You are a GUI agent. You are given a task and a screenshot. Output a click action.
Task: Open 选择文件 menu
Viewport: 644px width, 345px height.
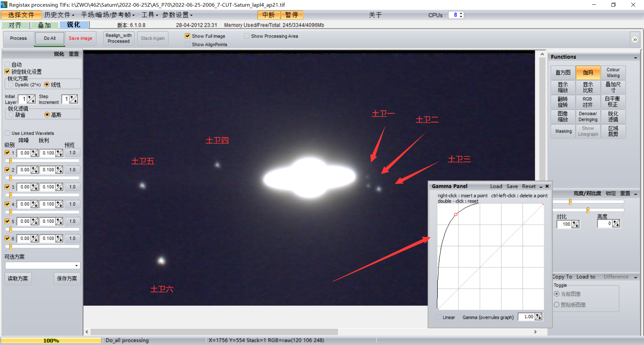pos(21,15)
